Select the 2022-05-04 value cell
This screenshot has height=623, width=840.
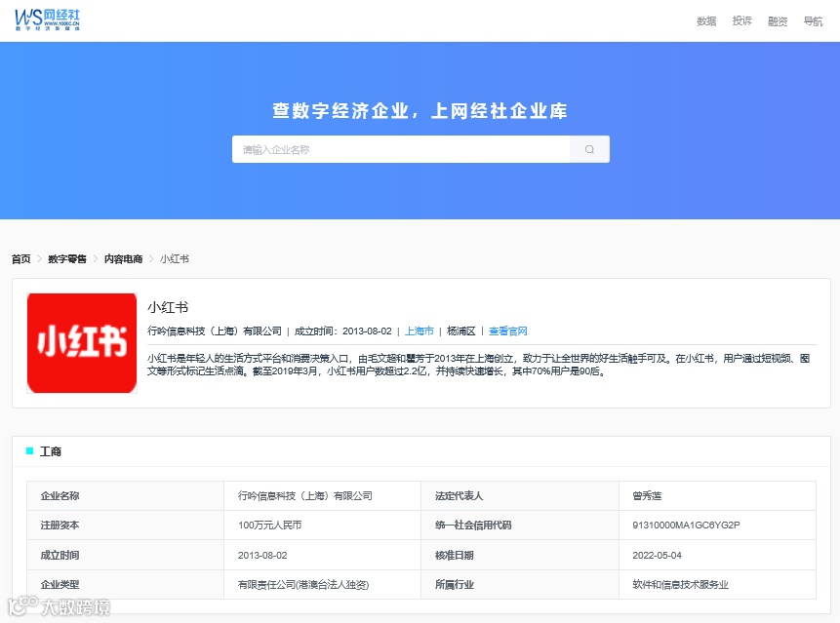tap(717, 555)
